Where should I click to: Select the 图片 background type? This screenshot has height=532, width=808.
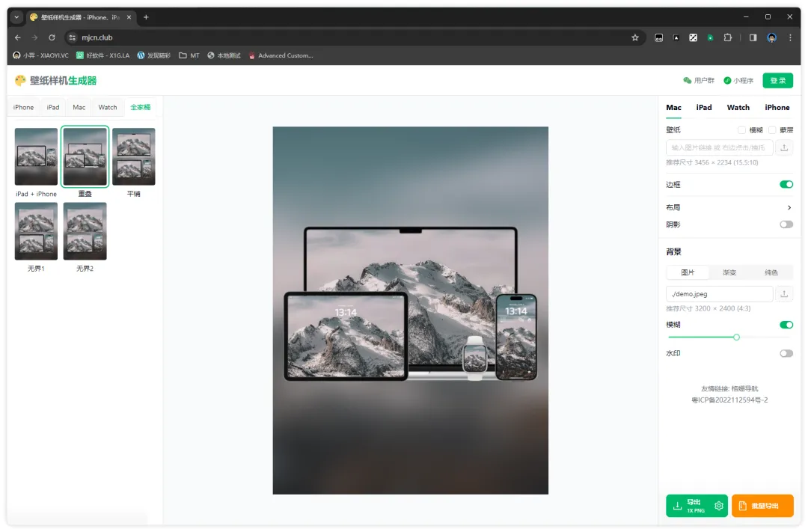[688, 272]
